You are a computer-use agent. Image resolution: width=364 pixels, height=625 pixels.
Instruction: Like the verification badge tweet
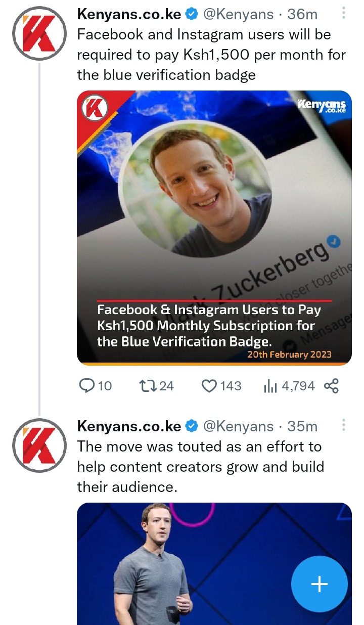[209, 386]
